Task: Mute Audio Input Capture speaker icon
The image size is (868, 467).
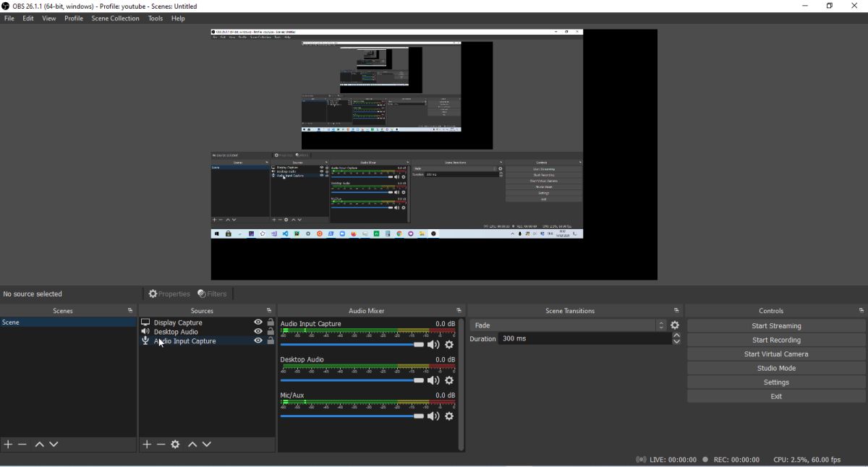Action: point(433,345)
